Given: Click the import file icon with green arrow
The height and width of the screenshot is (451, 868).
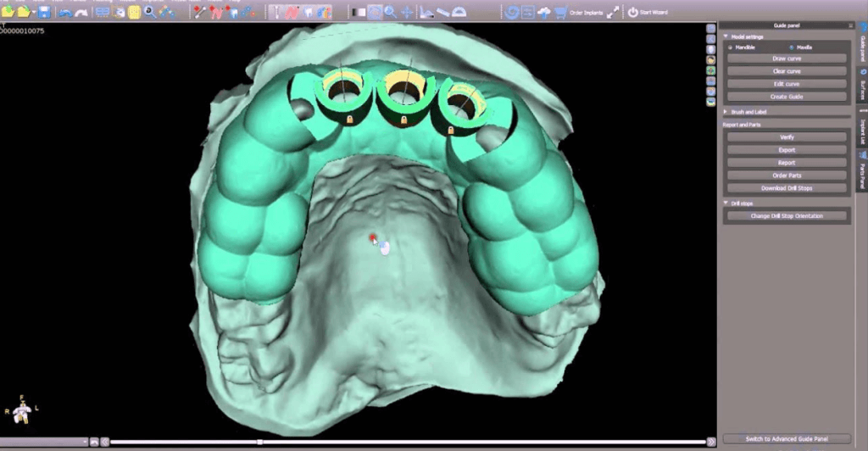Looking at the screenshot, I should point(8,12).
